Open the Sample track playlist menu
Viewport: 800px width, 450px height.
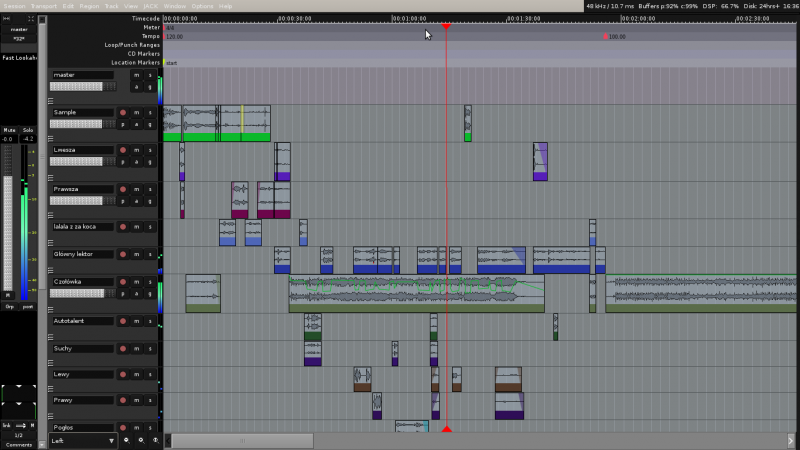pyautogui.click(x=123, y=124)
